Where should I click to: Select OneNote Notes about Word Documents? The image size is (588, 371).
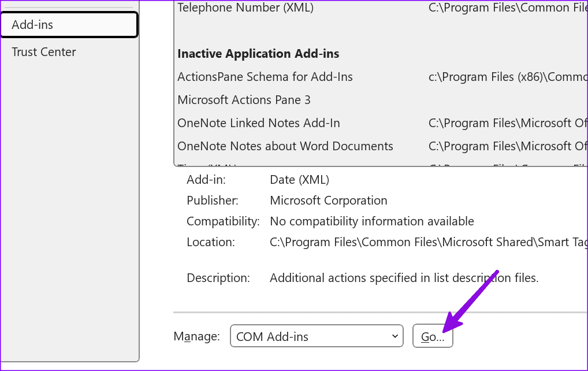(x=285, y=146)
